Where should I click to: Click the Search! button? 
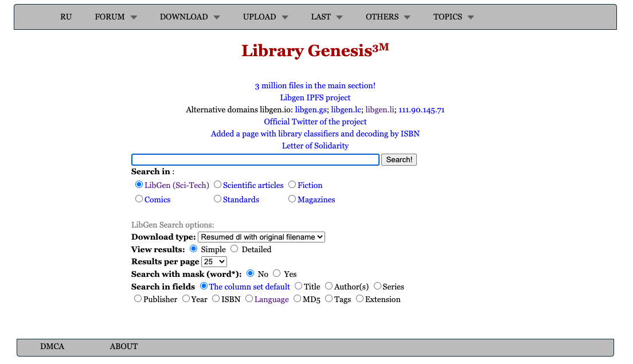coord(399,160)
